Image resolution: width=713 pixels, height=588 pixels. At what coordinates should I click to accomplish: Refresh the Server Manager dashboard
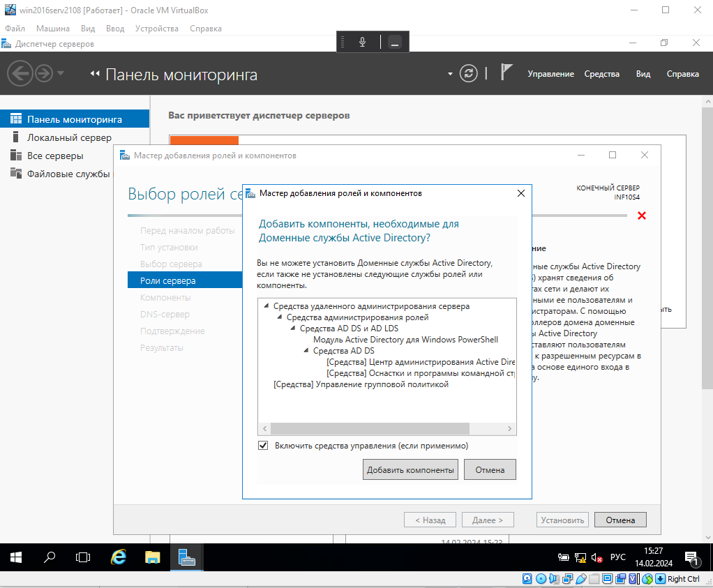click(x=468, y=73)
